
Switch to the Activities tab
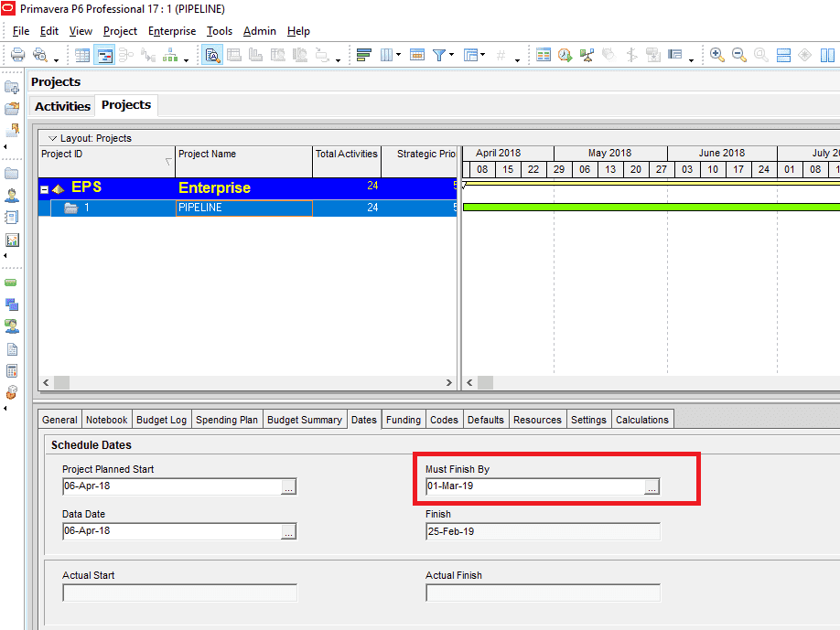tap(62, 106)
